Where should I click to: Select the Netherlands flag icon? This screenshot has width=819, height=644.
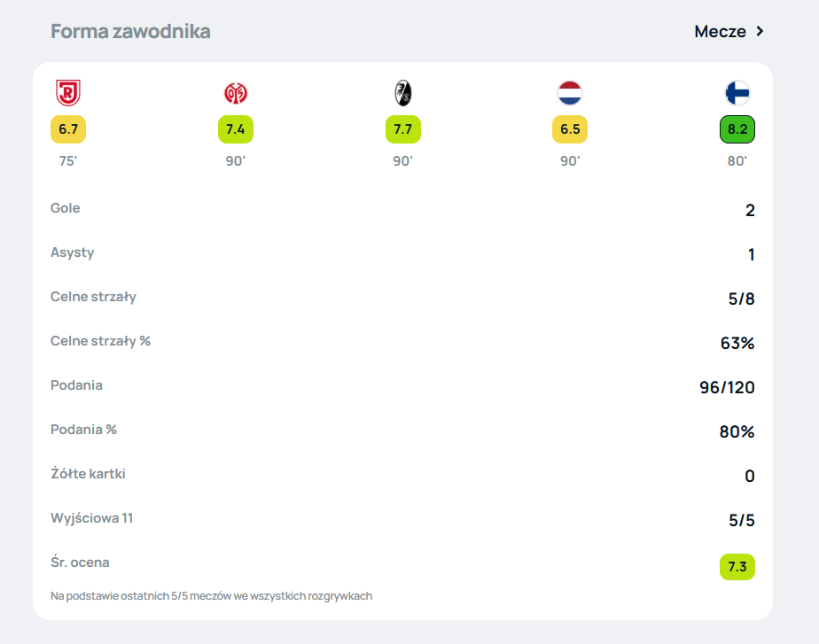[570, 93]
